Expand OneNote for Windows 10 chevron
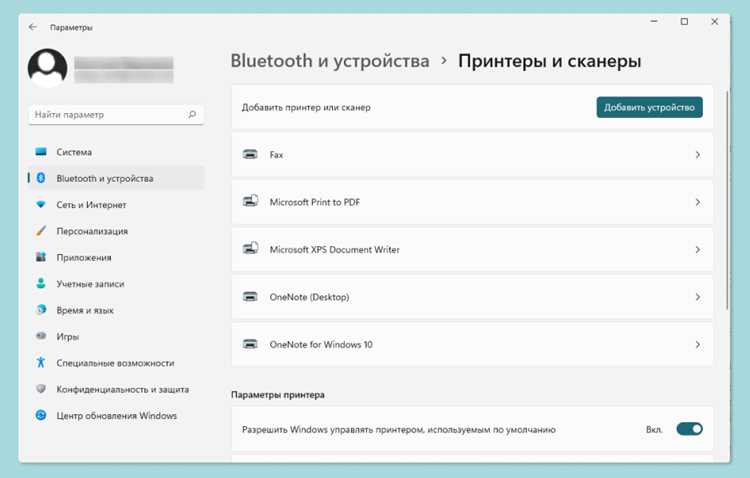 [698, 345]
